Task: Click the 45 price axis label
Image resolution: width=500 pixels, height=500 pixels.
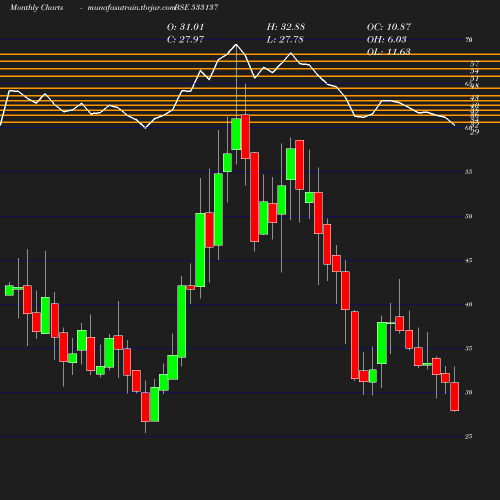Action: click(469, 260)
